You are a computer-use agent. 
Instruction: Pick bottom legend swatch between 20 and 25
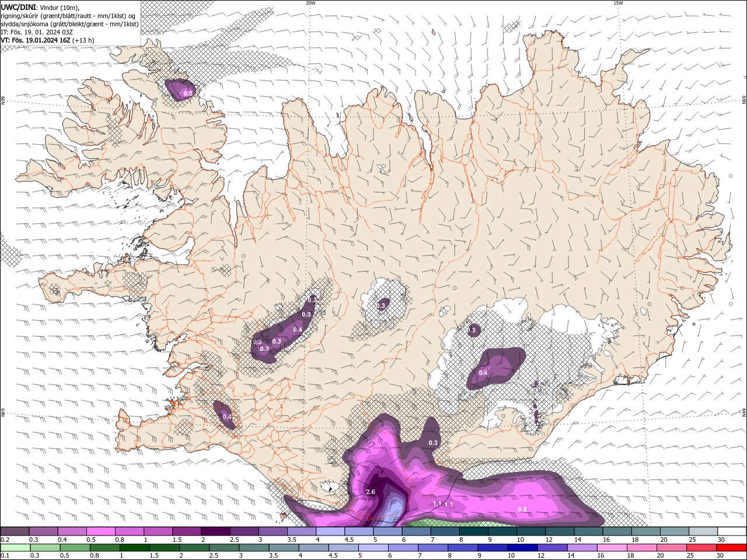click(x=672, y=548)
